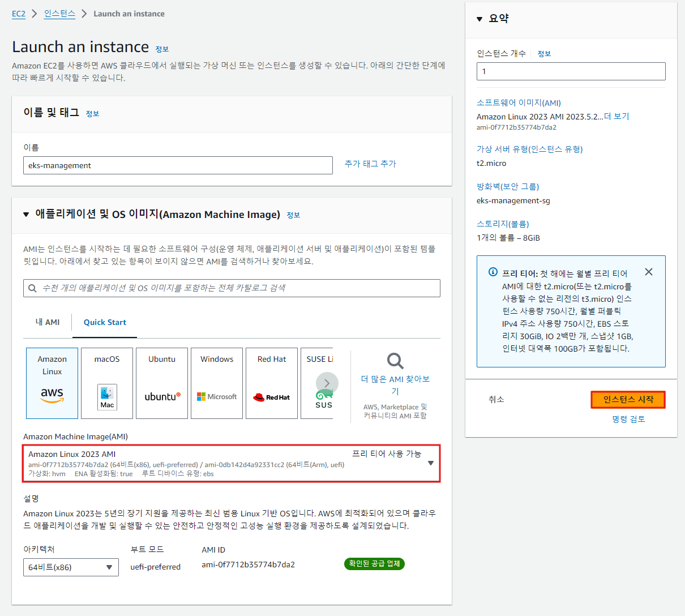Open the 더 많은 AMI 찾아보기 link
This screenshot has width=685, height=616.
point(395,385)
